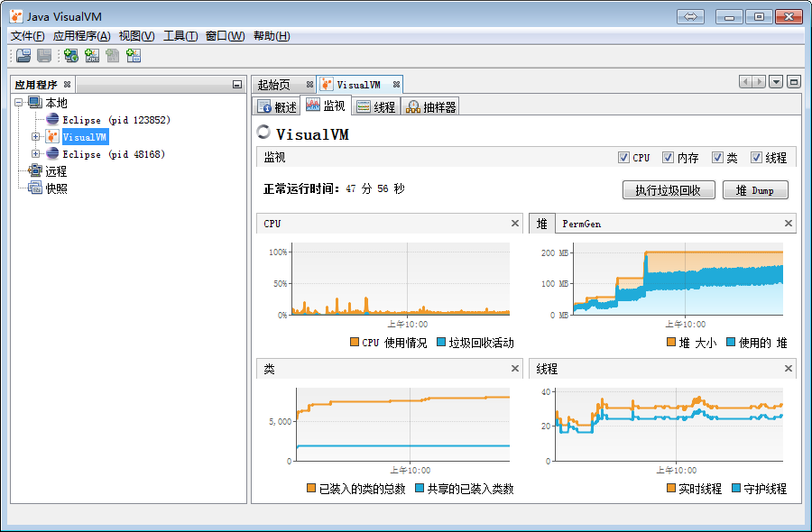Click the greyed Save Snapshot toolbar icon

44,55
